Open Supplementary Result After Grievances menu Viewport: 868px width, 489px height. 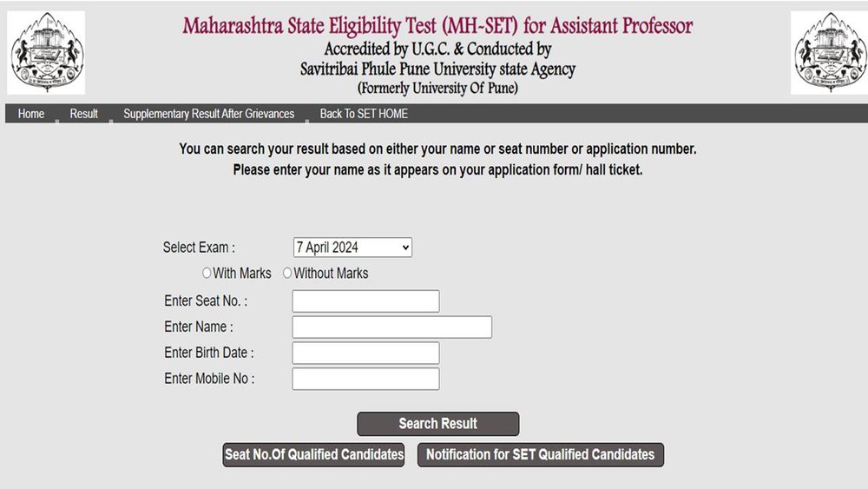click(x=208, y=114)
